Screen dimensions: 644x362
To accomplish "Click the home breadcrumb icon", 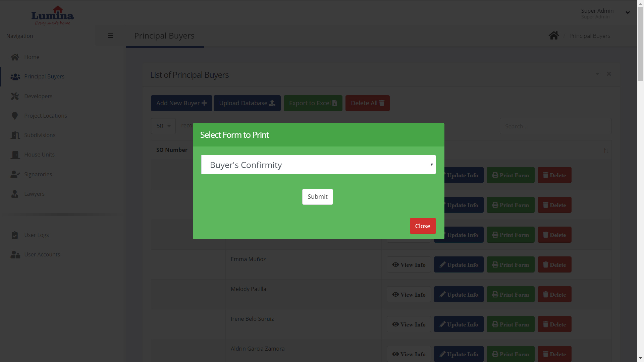I will pyautogui.click(x=554, y=36).
